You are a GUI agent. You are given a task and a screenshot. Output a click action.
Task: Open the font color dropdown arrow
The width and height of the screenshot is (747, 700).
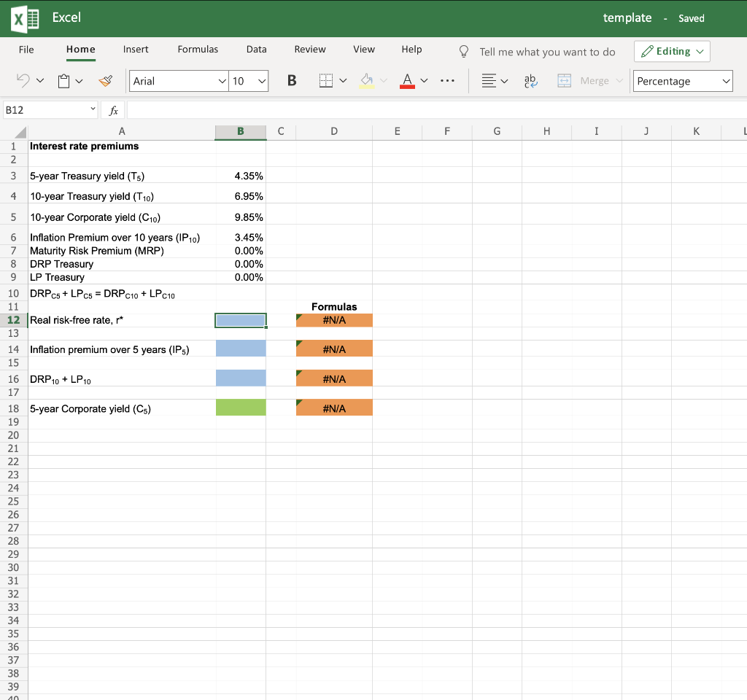[x=424, y=80]
